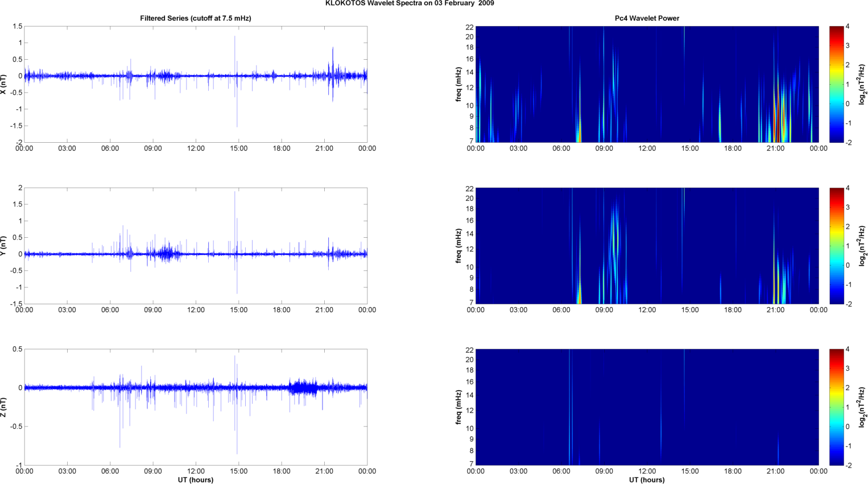Click freq (mHz) label of middle spectrogram

pyautogui.click(x=458, y=246)
